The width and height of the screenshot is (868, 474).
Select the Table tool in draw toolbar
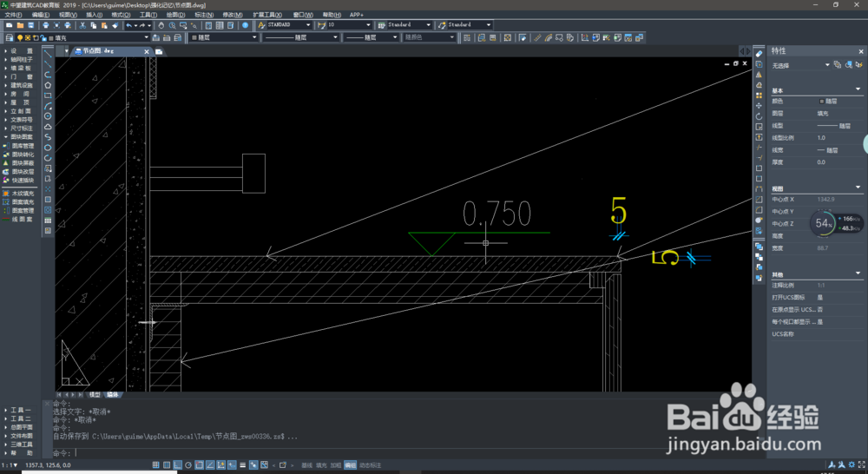coord(48,221)
